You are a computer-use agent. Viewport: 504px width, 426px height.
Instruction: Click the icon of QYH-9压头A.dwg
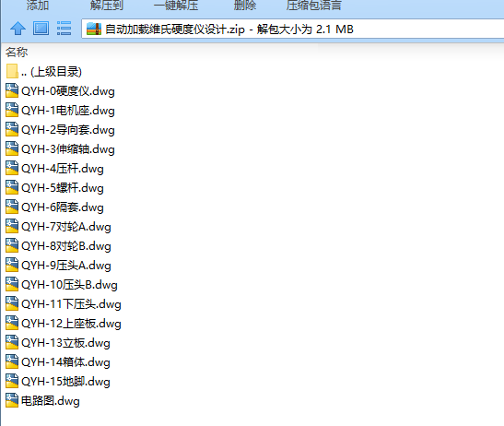[12, 265]
